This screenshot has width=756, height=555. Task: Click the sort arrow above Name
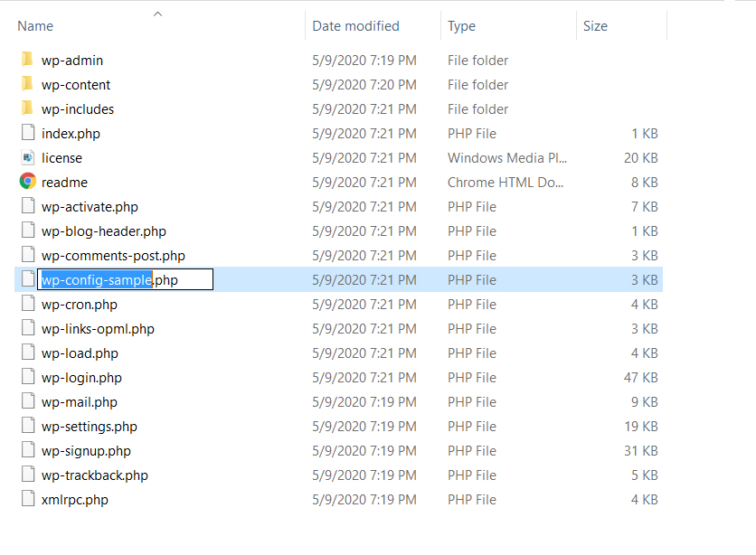coord(158,14)
